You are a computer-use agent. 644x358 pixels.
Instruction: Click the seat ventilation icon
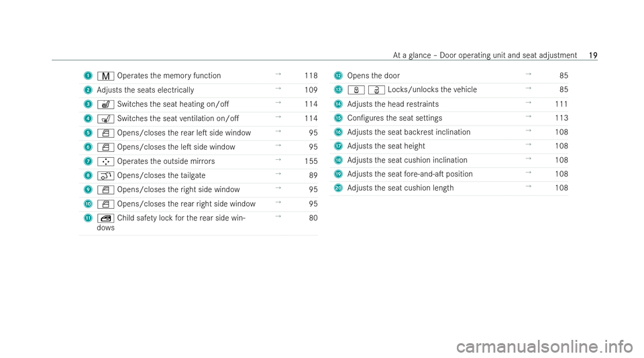105,119
